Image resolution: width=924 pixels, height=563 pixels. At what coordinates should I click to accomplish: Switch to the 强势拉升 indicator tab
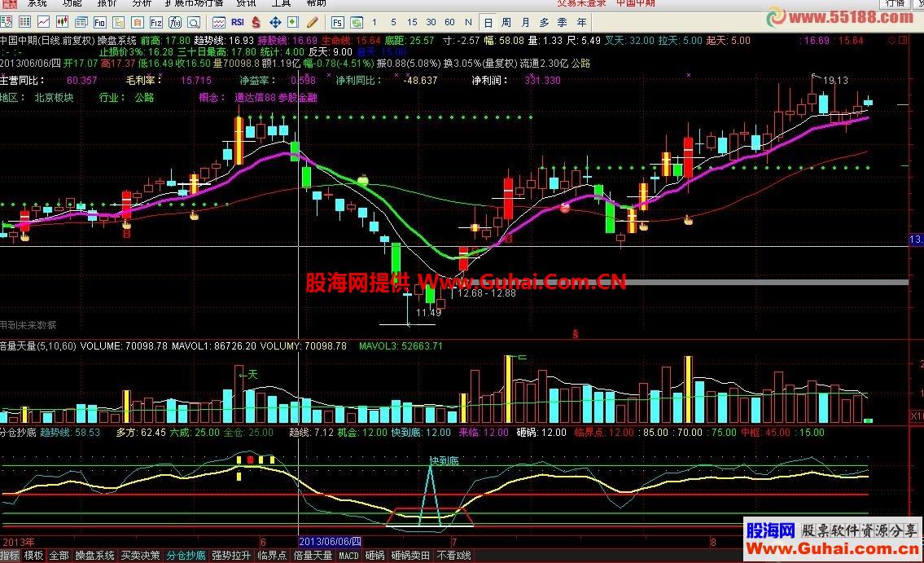tap(231, 556)
